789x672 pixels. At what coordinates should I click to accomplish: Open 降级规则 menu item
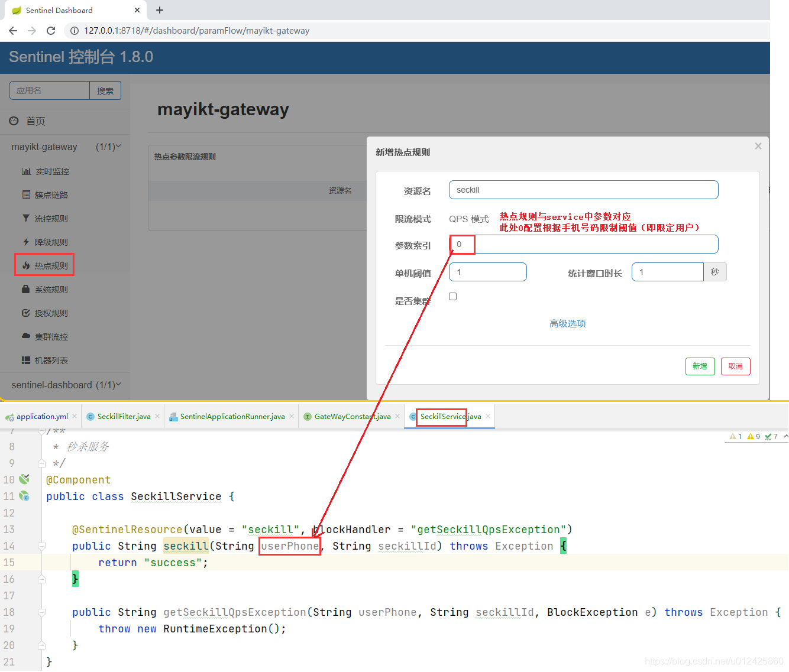51,242
